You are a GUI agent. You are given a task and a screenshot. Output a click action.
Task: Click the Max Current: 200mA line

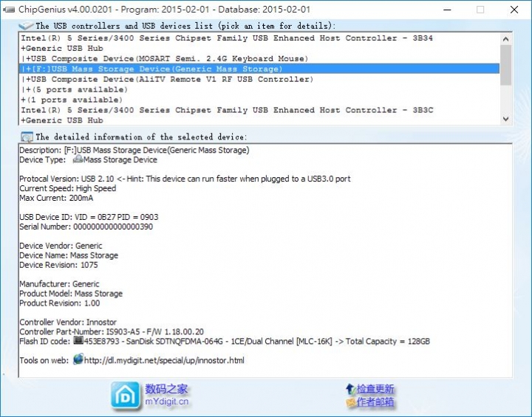[x=56, y=198]
